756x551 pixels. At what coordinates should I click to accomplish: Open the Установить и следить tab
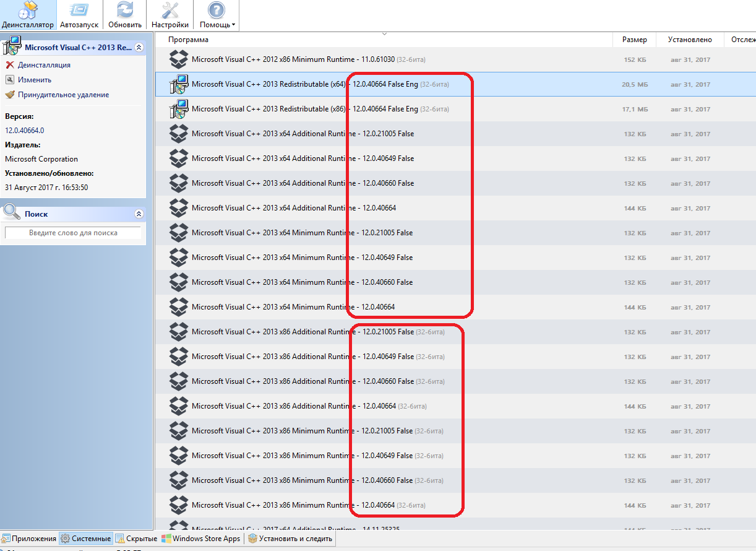(290, 539)
